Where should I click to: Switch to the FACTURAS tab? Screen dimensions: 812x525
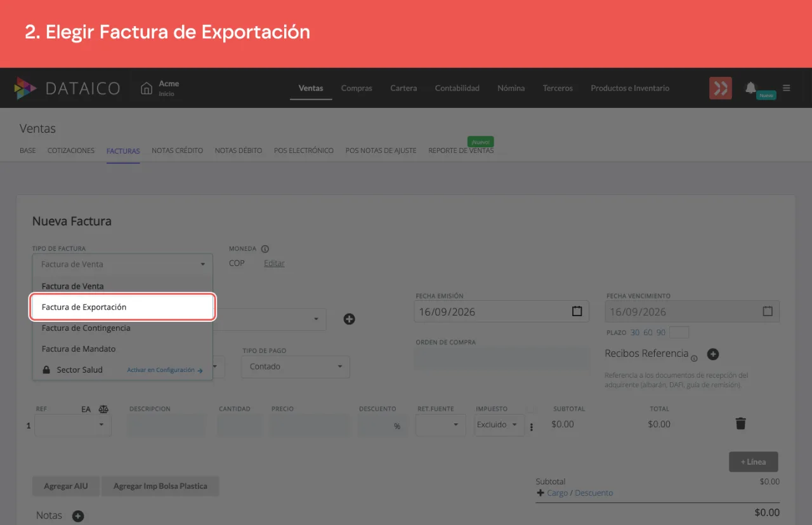[x=123, y=151]
